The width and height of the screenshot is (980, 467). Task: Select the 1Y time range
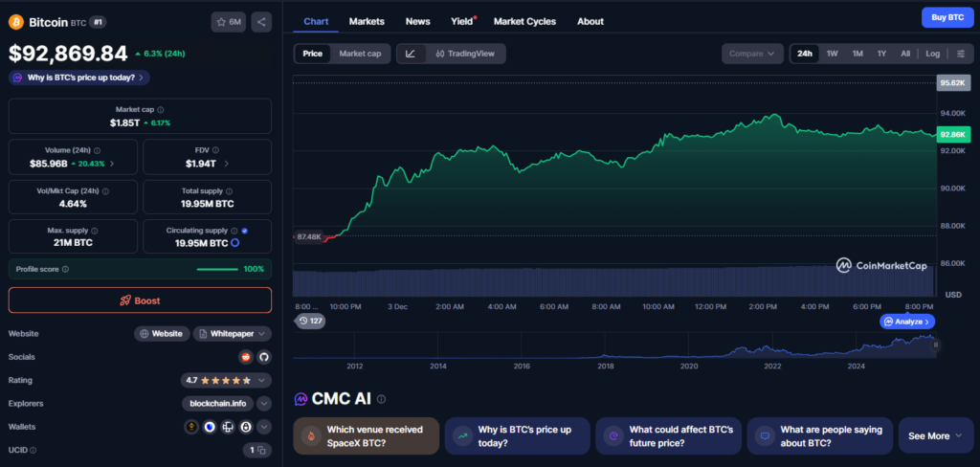coord(881,54)
